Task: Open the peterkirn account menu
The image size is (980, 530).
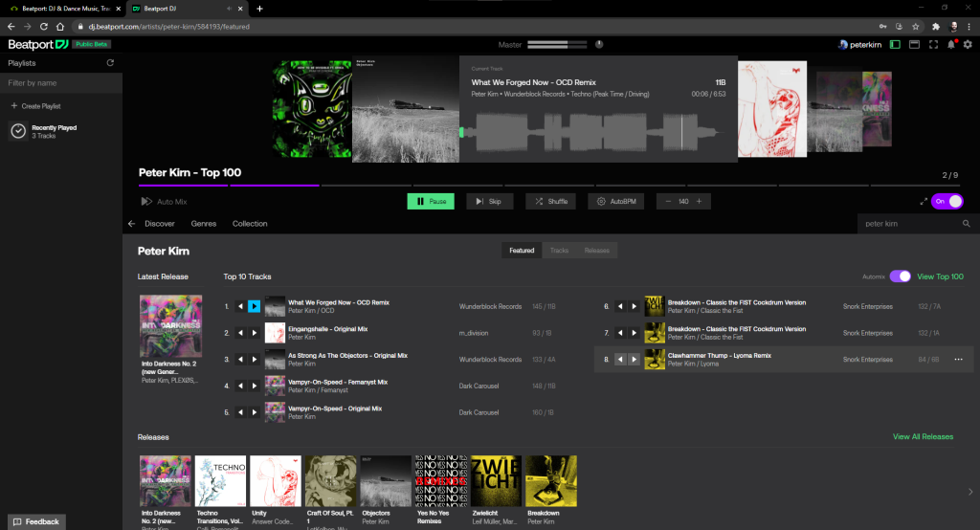Action: pos(859,44)
